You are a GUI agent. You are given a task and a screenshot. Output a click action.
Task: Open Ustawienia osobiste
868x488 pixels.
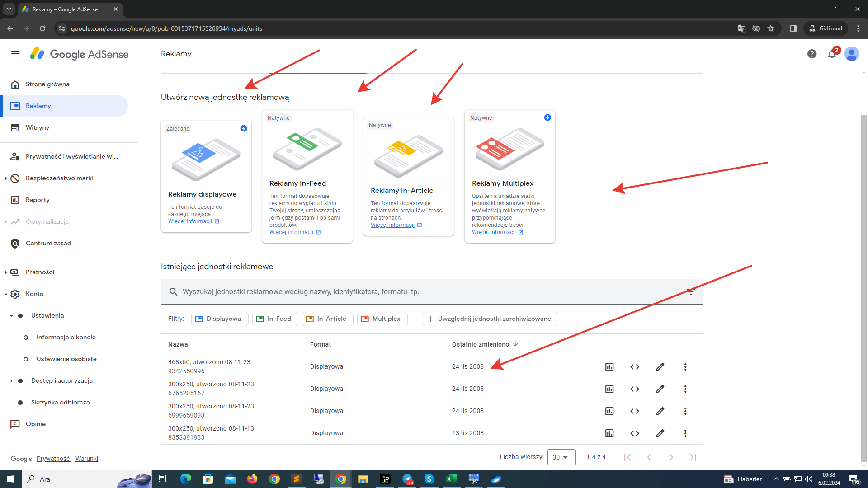(x=66, y=359)
